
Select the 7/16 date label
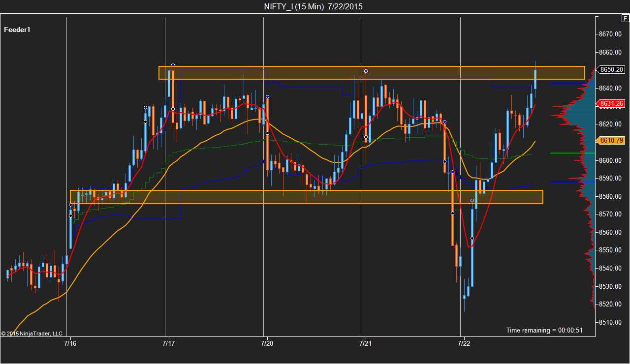pos(70,342)
